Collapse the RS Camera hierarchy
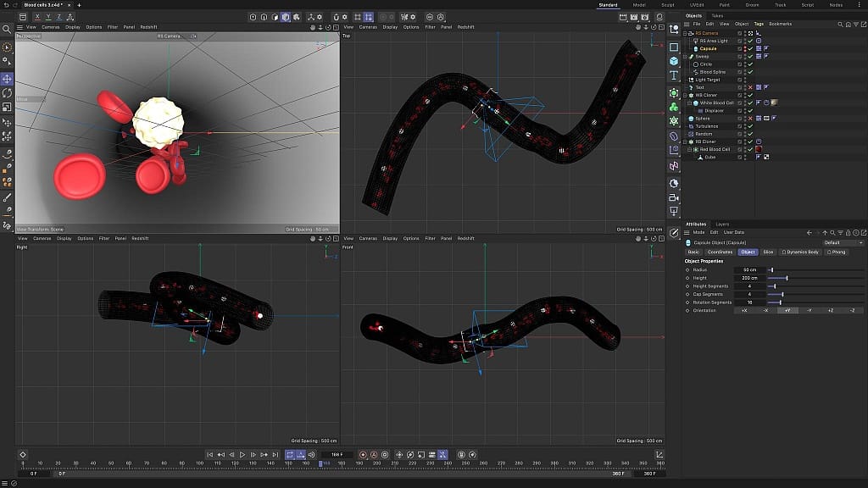Viewport: 868px width, 488px height. click(685, 33)
